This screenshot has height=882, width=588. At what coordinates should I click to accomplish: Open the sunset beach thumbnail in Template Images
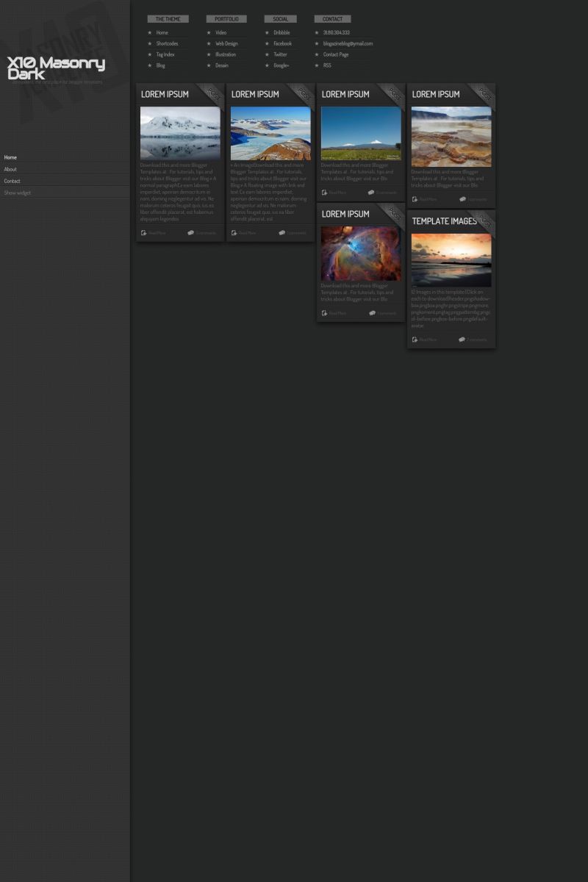point(451,260)
